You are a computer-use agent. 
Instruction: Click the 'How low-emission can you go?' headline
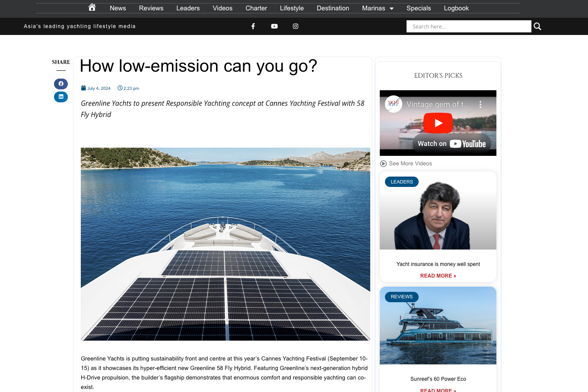[x=198, y=66]
